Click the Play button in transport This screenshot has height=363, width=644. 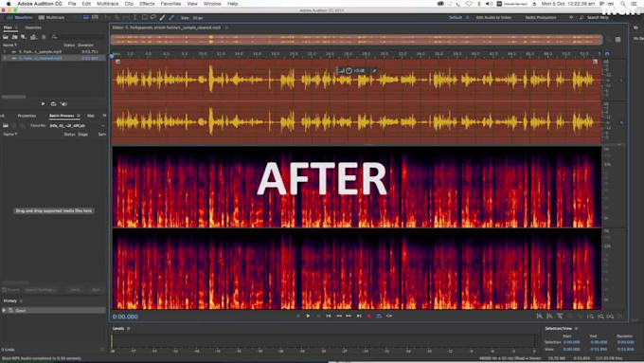pyautogui.click(x=308, y=317)
